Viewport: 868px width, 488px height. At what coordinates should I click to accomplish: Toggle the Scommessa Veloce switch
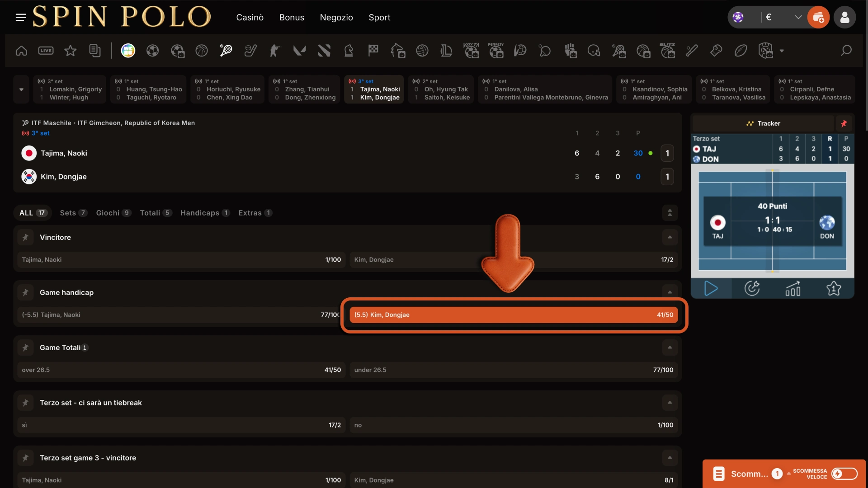(x=844, y=474)
